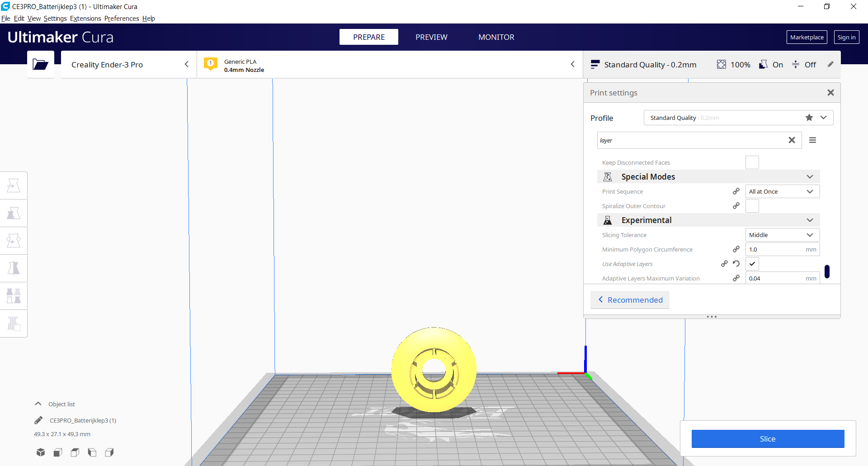Click link icon for Minimum Polygon Circumference
Viewport: 868px width, 466px height.
(x=736, y=249)
